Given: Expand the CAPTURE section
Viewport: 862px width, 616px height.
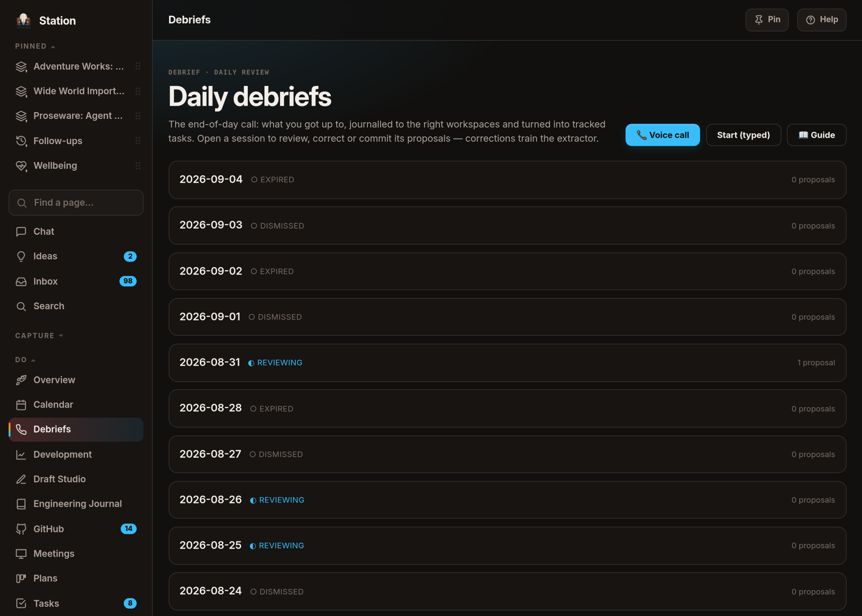Looking at the screenshot, I should tap(39, 336).
